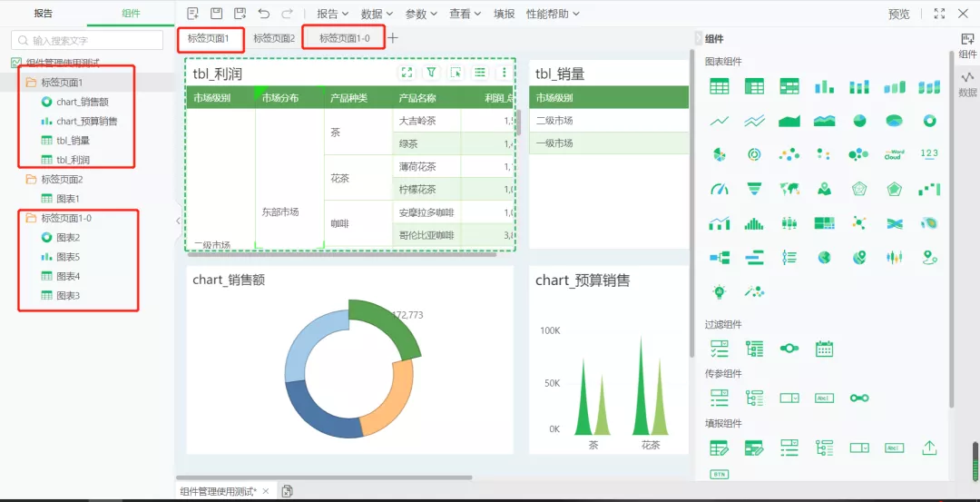This screenshot has height=502, width=980.
Task: Click the 预览 preview button
Action: pos(898,14)
